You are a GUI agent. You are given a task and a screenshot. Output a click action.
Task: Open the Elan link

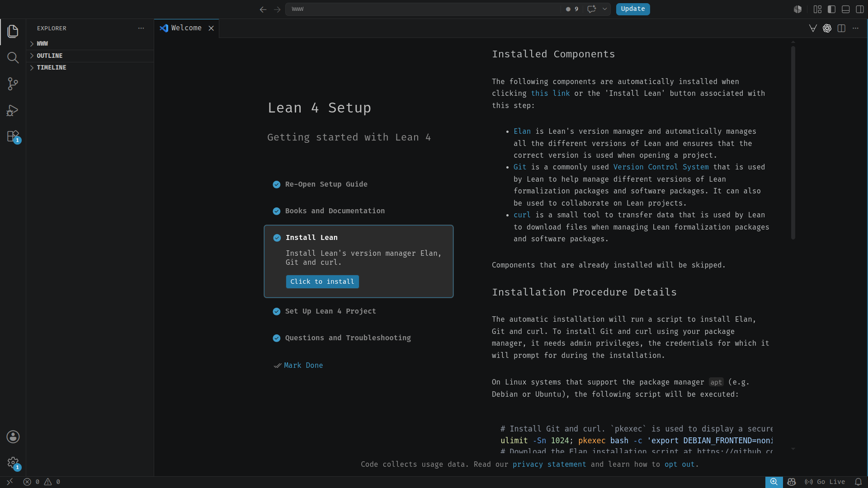click(522, 131)
